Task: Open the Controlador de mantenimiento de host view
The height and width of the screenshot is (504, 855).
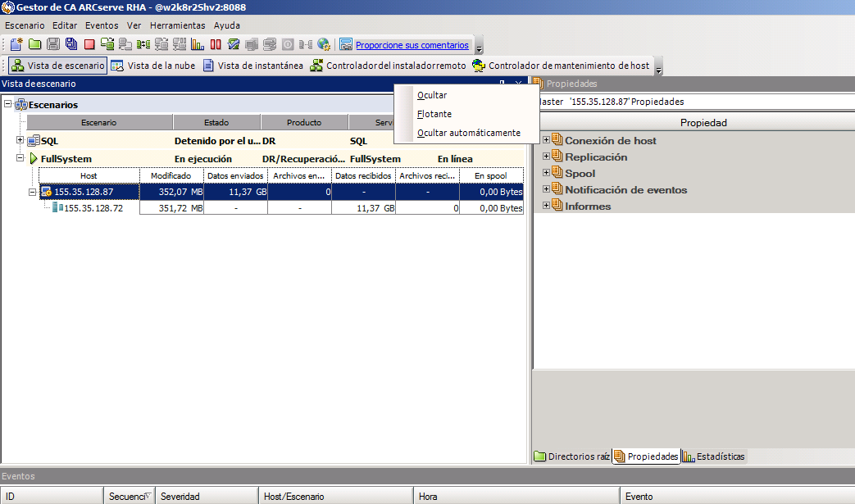Action: click(564, 66)
